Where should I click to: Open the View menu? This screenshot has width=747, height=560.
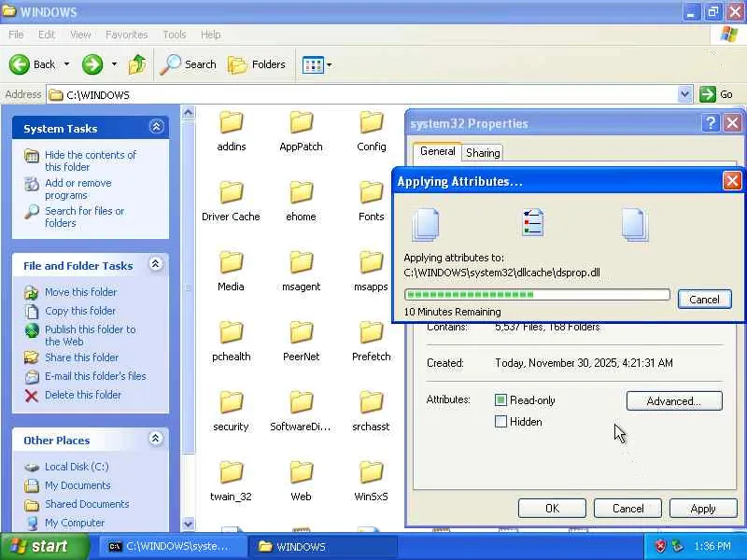(x=80, y=35)
